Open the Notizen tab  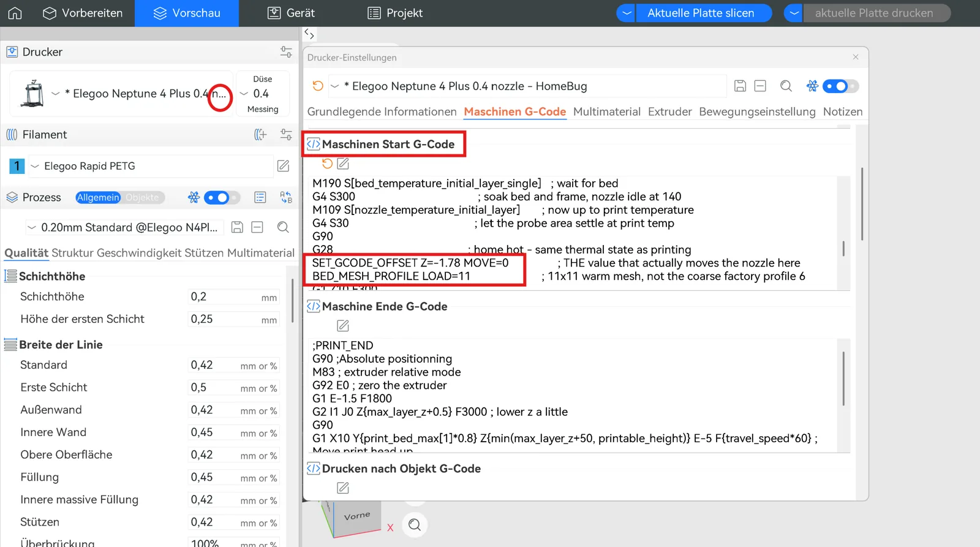(843, 112)
